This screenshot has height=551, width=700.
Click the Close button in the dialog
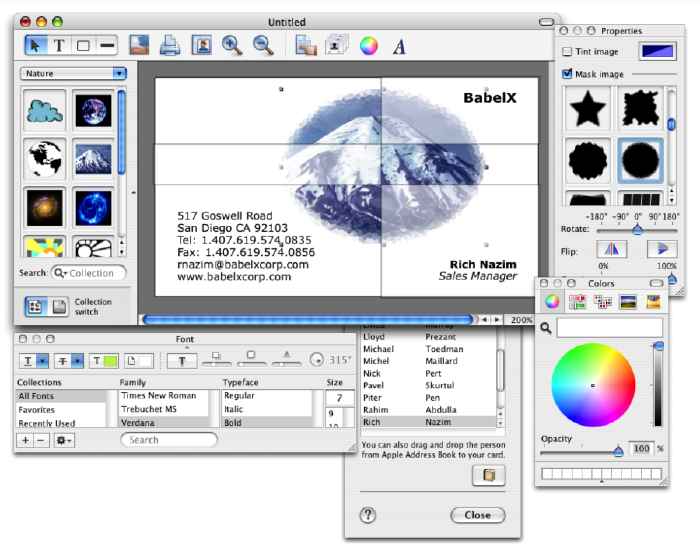pyautogui.click(x=478, y=515)
